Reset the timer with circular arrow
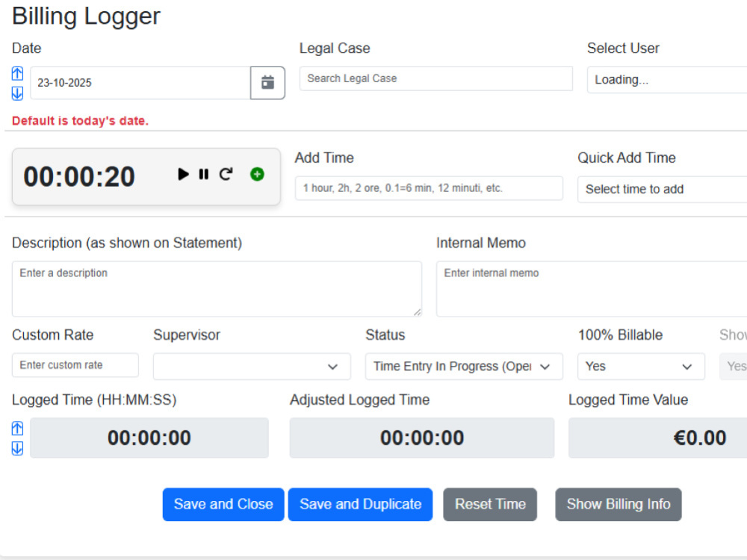The image size is (747, 560). click(x=226, y=174)
